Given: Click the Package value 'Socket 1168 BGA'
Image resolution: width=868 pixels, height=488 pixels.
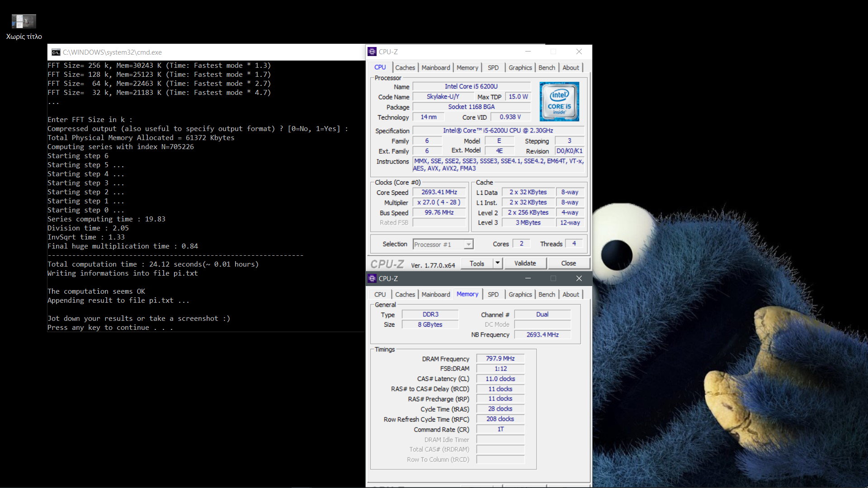Looking at the screenshot, I should click(472, 107).
